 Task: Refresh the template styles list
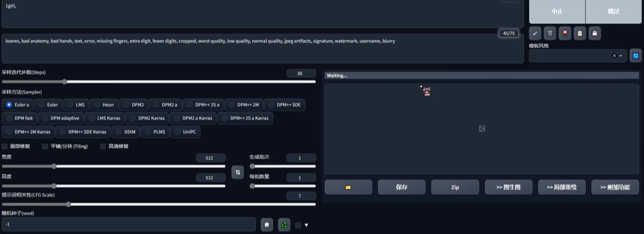tap(636, 56)
